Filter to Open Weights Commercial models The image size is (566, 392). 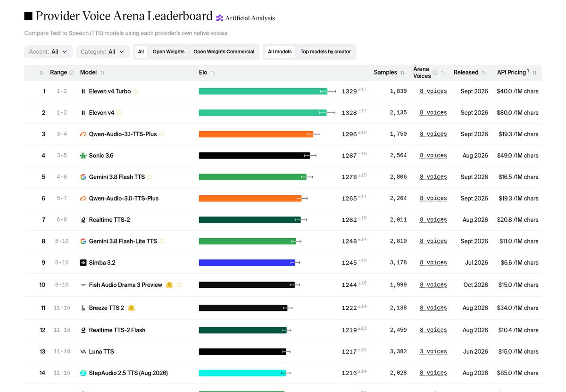tap(224, 52)
